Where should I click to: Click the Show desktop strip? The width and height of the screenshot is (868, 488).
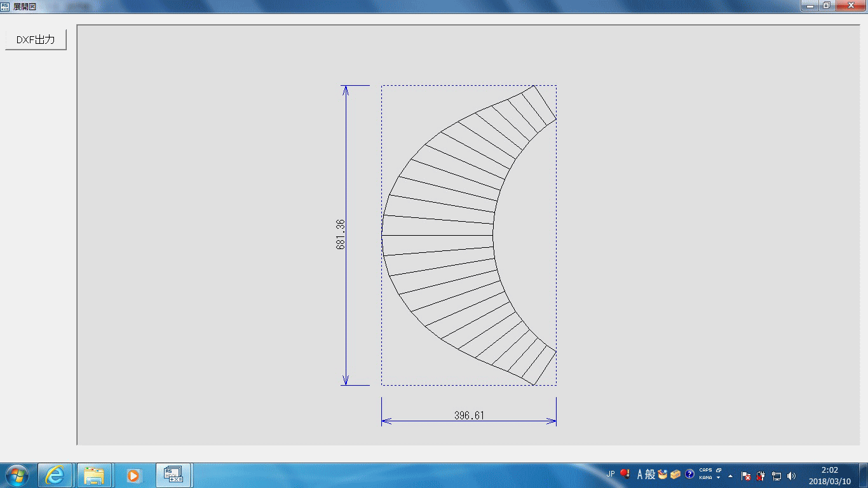(x=863, y=475)
